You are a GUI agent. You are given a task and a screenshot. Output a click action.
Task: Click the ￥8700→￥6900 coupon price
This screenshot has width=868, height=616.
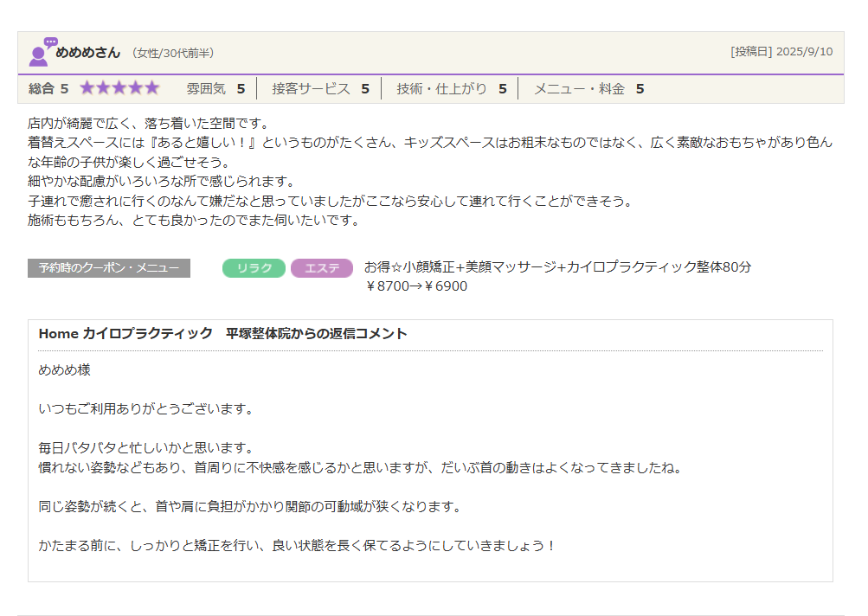pyautogui.click(x=416, y=286)
